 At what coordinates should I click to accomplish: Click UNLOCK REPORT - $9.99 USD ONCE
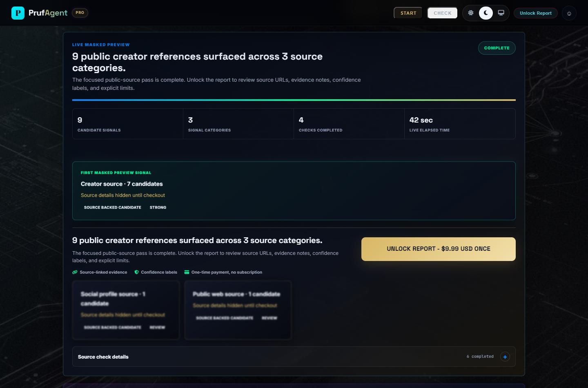(439, 249)
